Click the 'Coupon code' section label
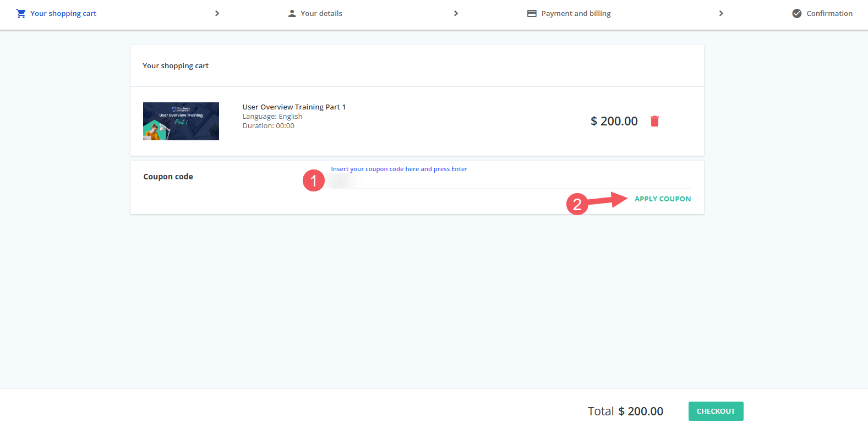868x428 pixels. click(168, 177)
